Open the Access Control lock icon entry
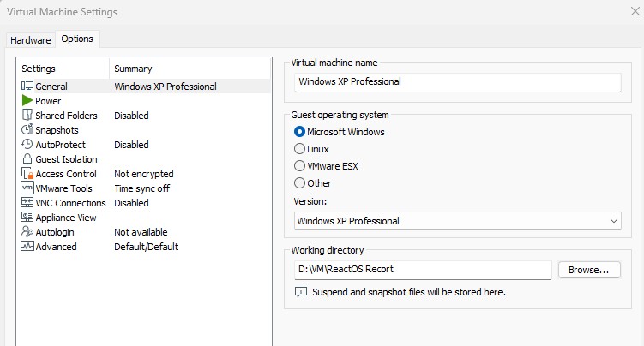The height and width of the screenshot is (346, 644). pos(27,173)
